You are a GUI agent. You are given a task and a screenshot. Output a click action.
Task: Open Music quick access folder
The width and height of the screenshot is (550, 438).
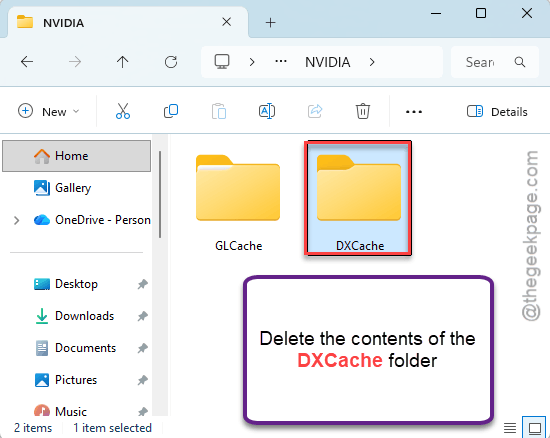pos(60,411)
